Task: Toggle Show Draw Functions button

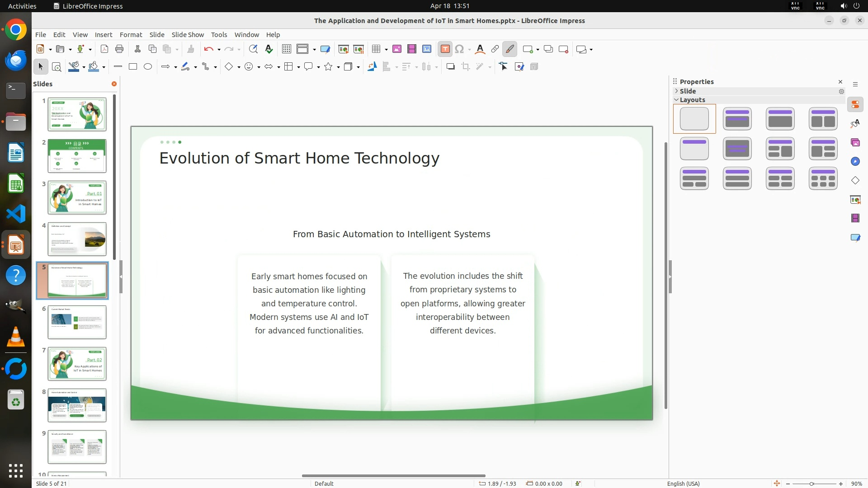Action: (x=509, y=49)
